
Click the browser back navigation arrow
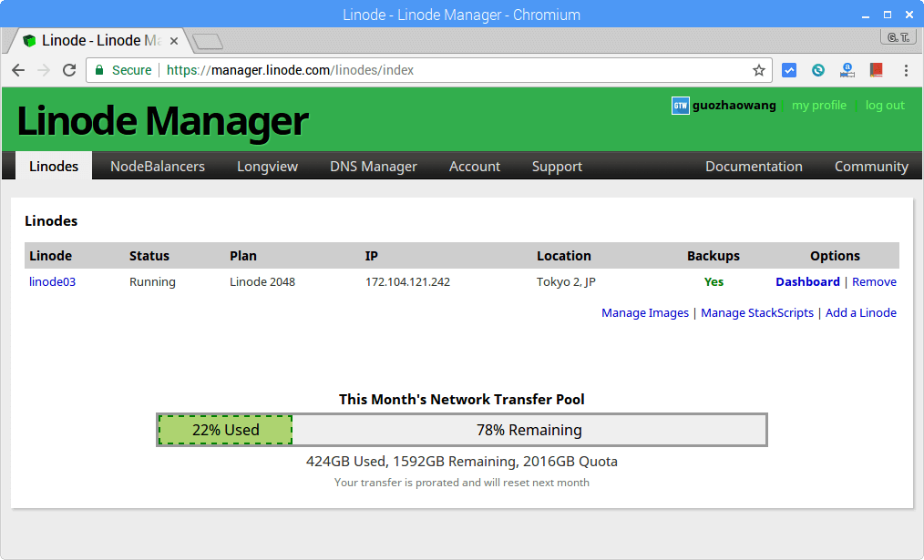click(x=18, y=69)
